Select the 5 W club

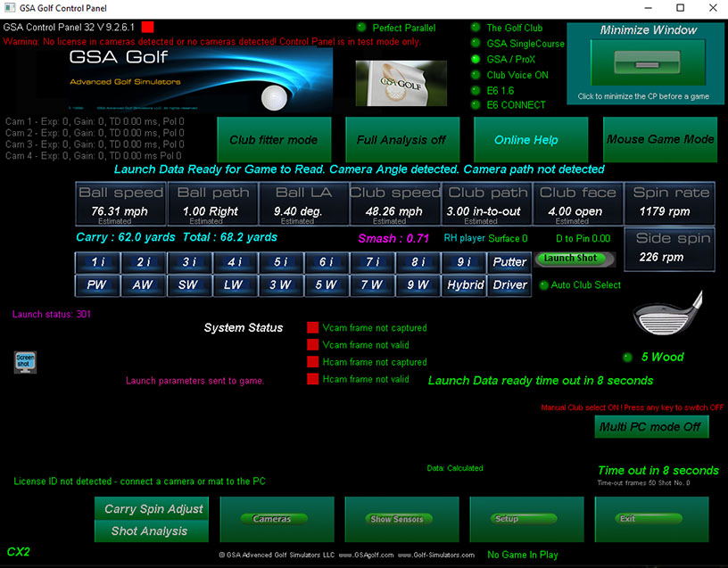tap(326, 285)
